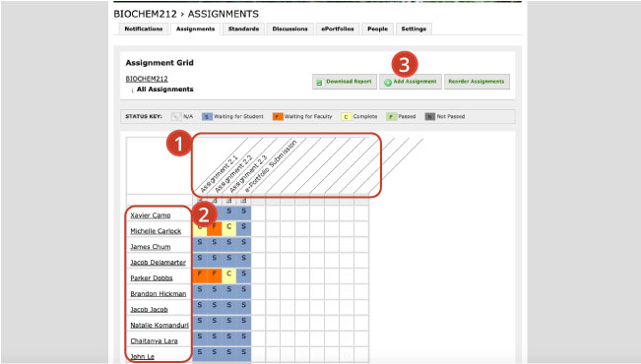Viewport: 641px width, 364px height.
Task: Click the Download Report button
Action: [345, 82]
